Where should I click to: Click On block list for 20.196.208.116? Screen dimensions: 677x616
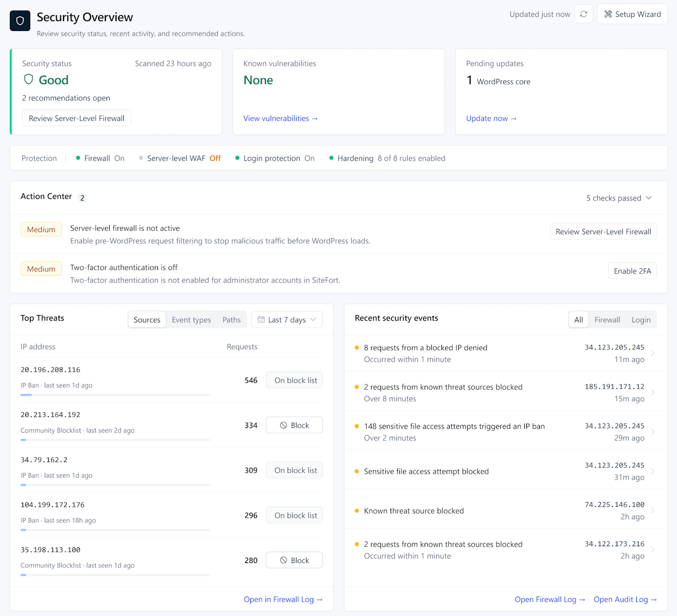[294, 380]
